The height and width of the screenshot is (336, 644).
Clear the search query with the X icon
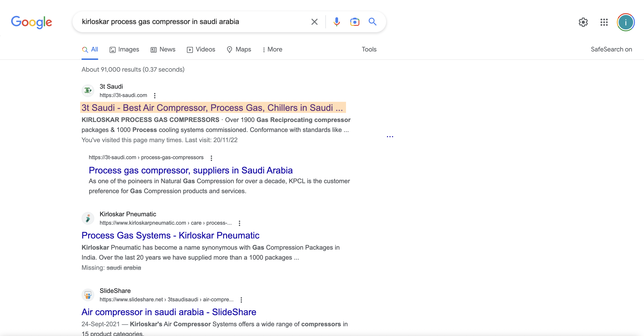coord(314,22)
